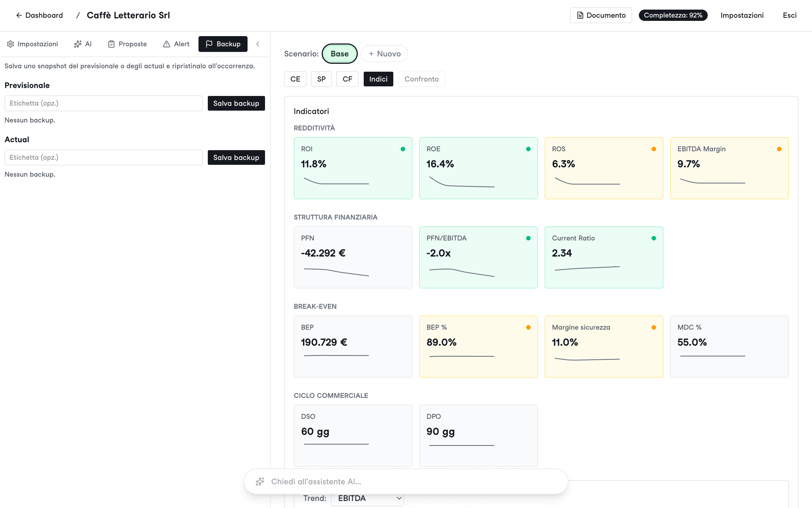Click green status dot on Current Ratio
Screen dimensions: 812x508
[654, 238]
